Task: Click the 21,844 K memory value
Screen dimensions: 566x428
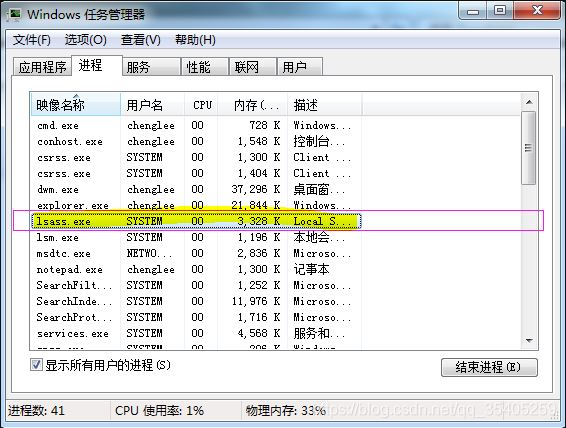Action: [256, 205]
